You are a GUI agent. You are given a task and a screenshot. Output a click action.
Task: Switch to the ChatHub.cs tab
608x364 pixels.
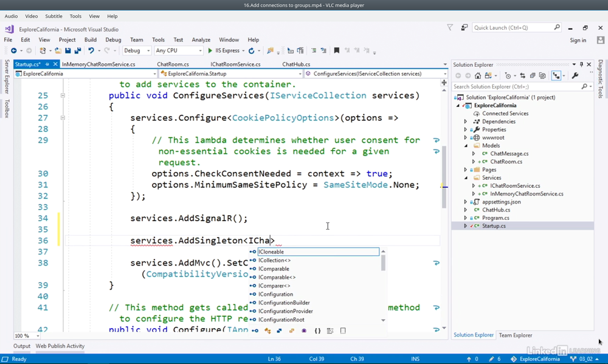(x=296, y=64)
